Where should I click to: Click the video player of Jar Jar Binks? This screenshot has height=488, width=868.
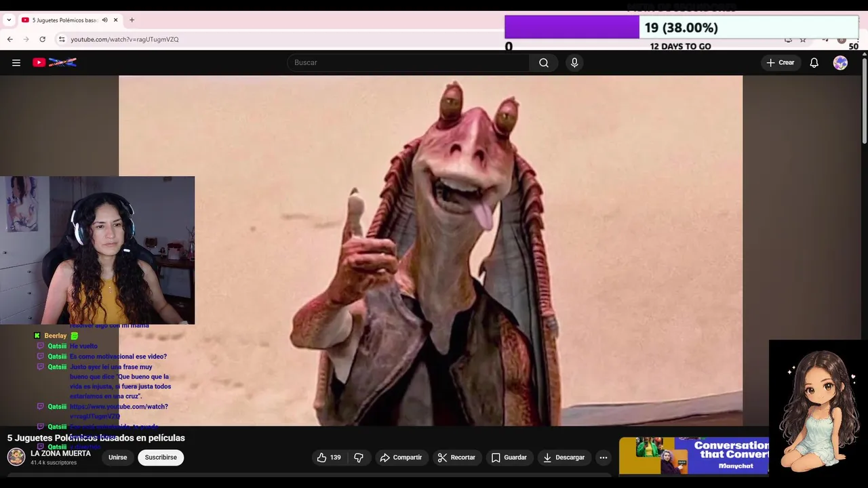click(x=431, y=250)
